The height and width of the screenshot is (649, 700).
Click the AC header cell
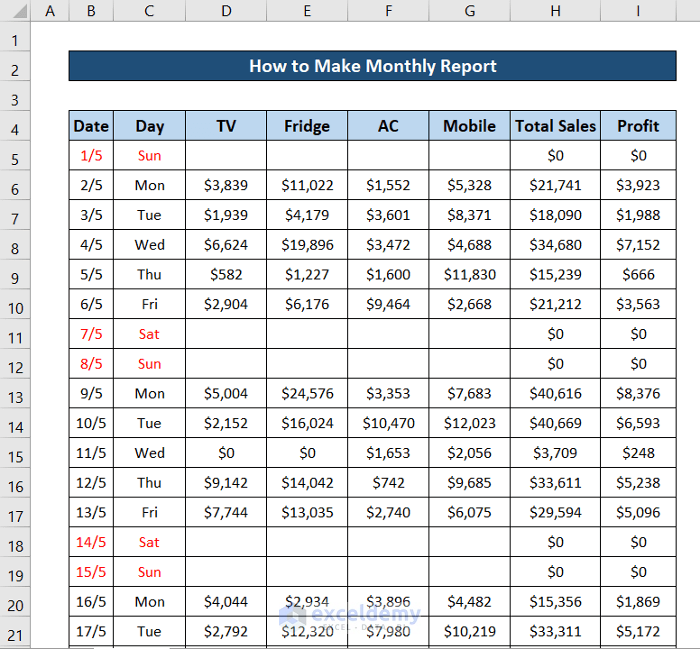coord(388,126)
